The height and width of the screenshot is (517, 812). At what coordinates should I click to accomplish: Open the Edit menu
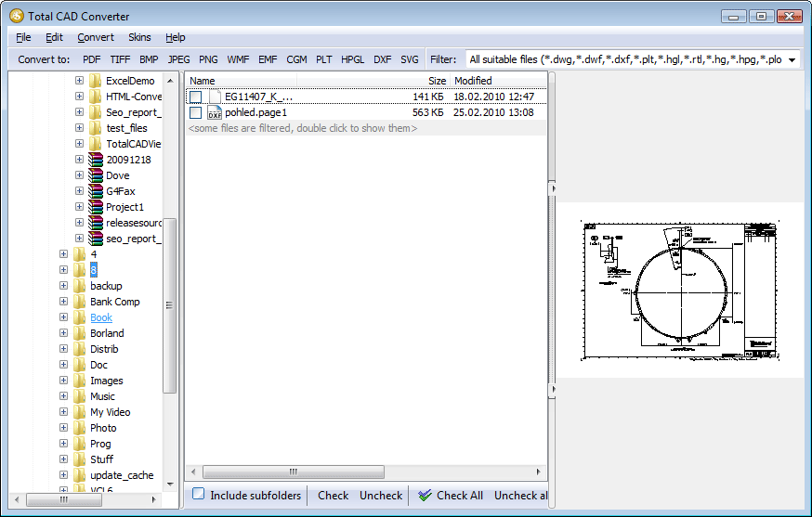click(54, 37)
